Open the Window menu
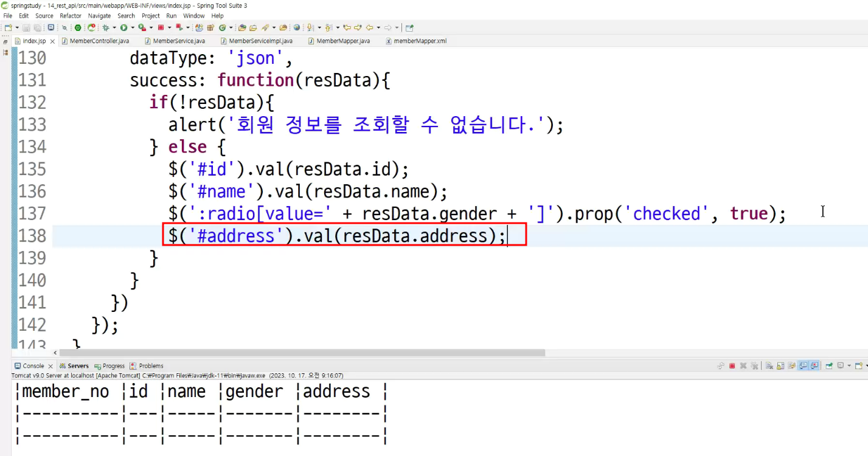The width and height of the screenshot is (868, 456). [194, 16]
